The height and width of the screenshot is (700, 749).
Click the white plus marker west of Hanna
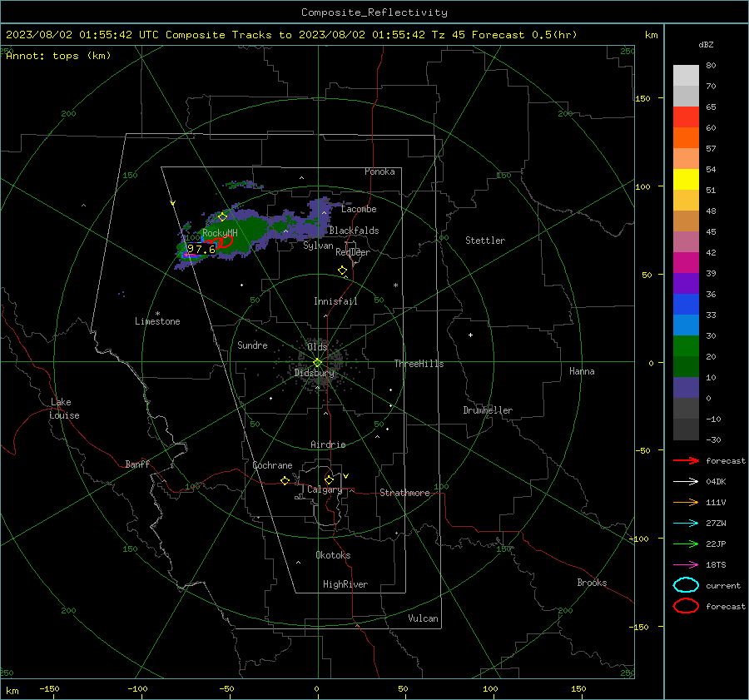(470, 335)
